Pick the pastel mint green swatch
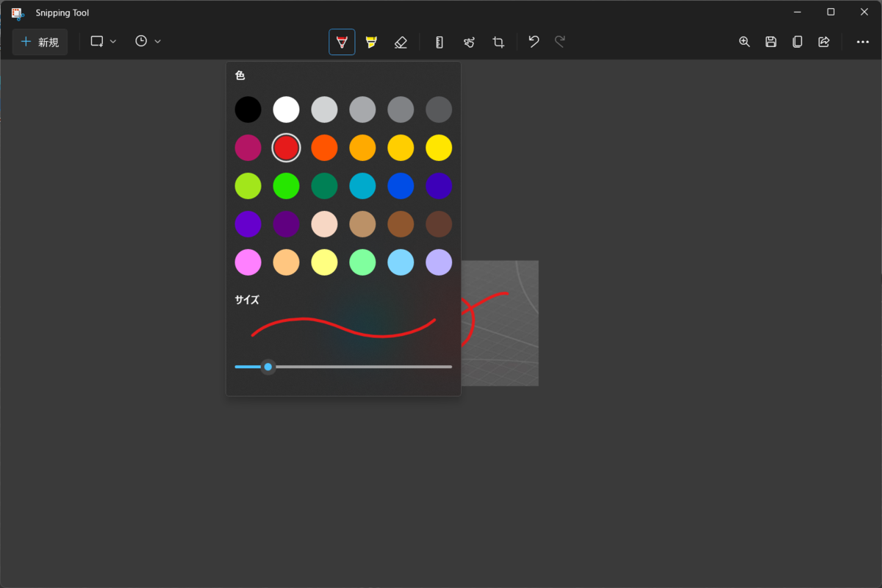 pos(362,262)
